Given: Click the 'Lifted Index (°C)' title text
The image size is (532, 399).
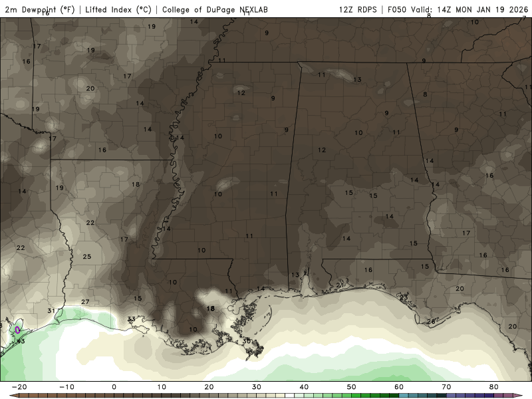Looking at the screenshot, I should coord(118,10).
